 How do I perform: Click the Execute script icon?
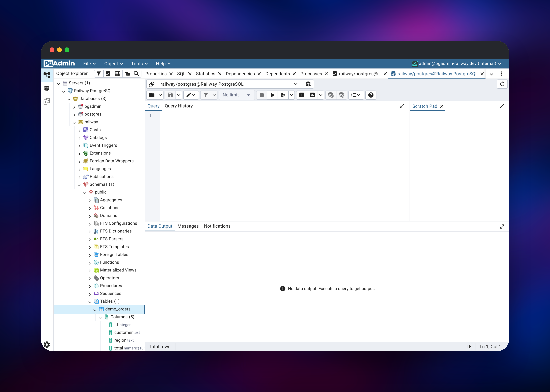[x=283, y=95]
